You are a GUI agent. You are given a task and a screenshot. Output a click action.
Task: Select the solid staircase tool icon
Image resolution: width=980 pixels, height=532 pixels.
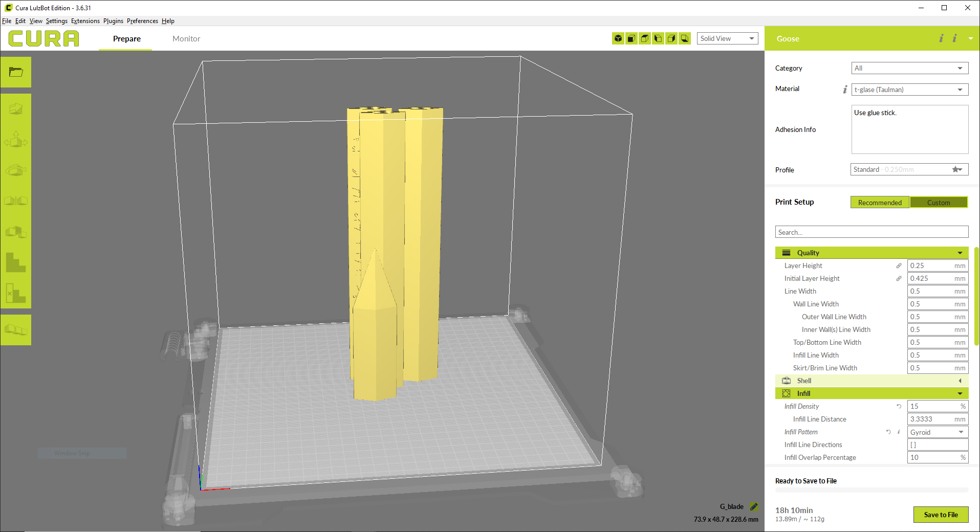16,262
